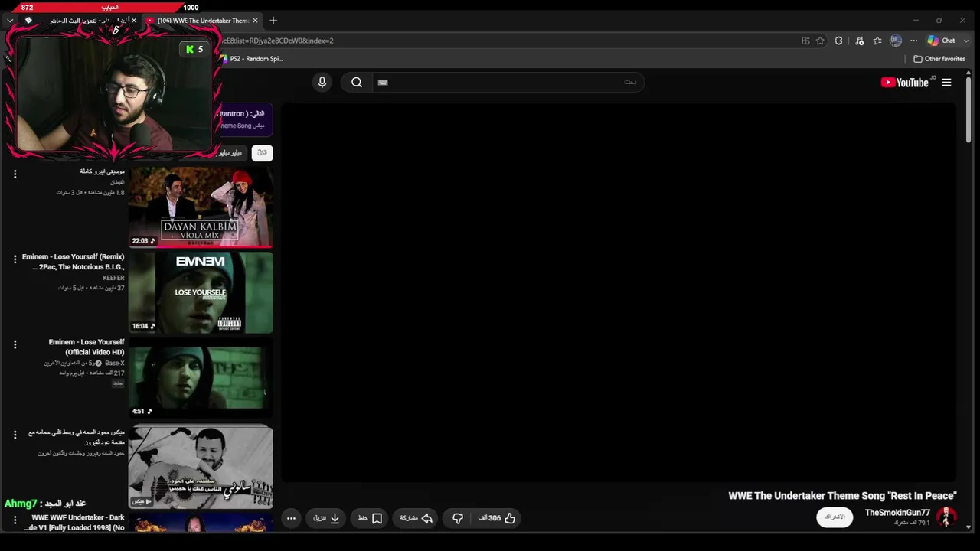
Task: Open the YouTube hamburger guide menu
Action: tap(946, 83)
